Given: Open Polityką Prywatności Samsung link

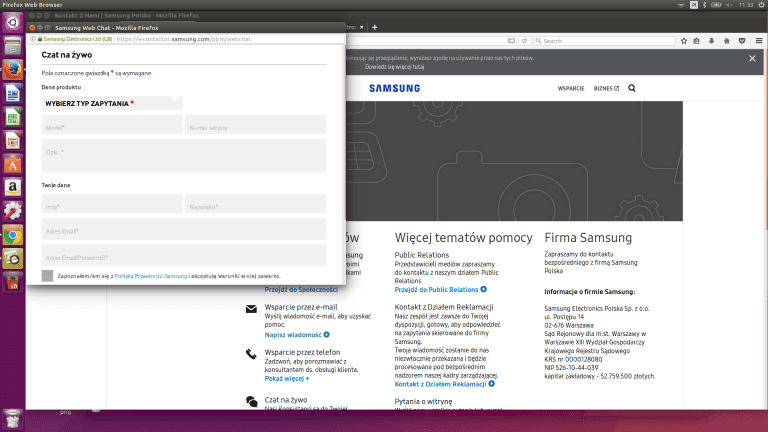Looking at the screenshot, I should pyautogui.click(x=151, y=276).
